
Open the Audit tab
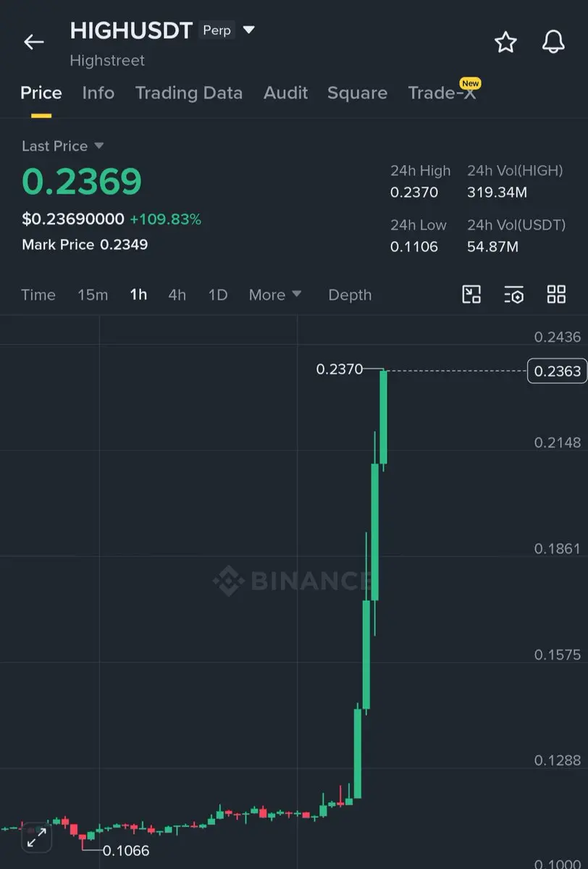285,93
